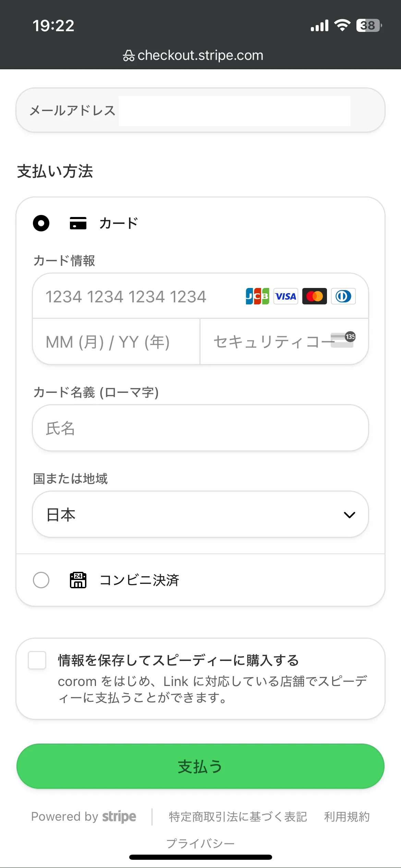
Task: Enable the save information for Link checkbox
Action: pos(37,660)
